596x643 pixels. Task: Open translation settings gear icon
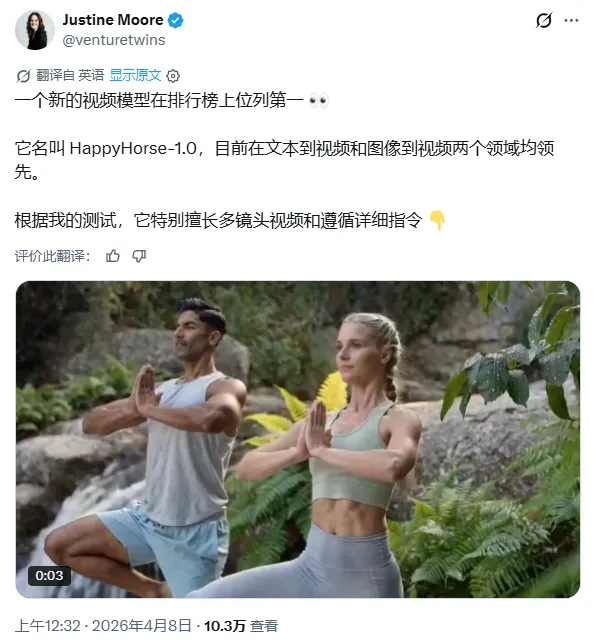(173, 76)
